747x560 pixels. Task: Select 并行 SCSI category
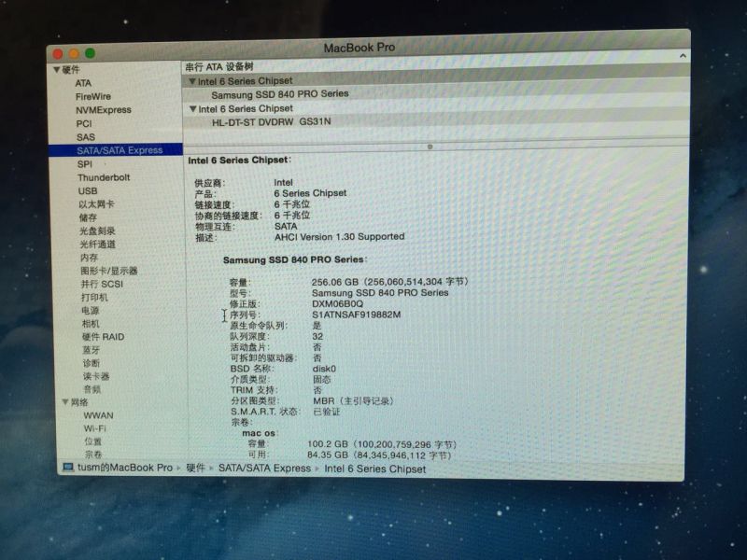tap(102, 285)
